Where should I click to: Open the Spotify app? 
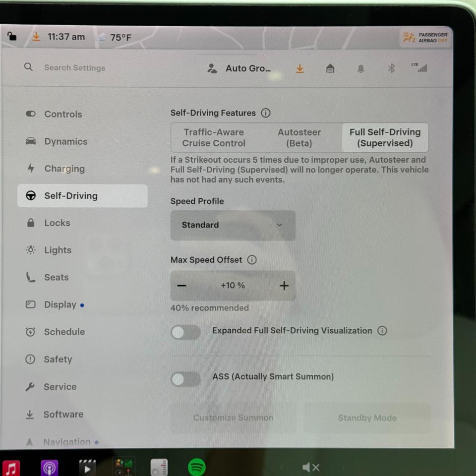(197, 467)
